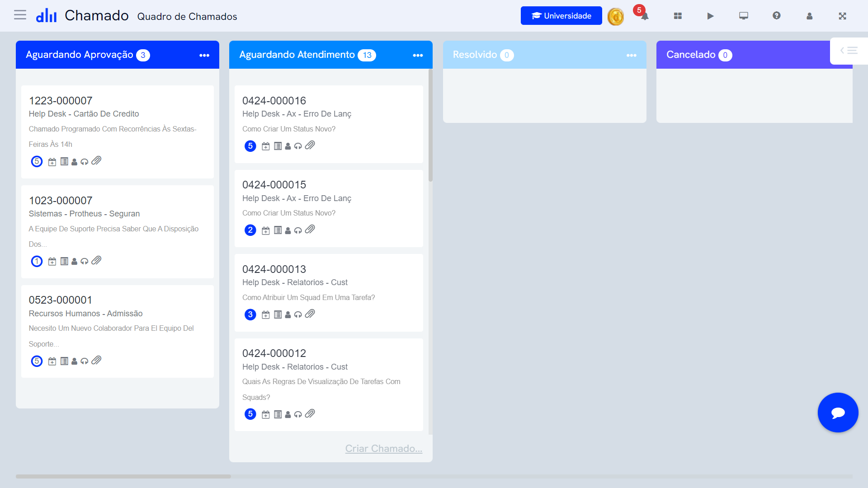
Task: Open Aguardando Aprovação column options menu
Action: pyautogui.click(x=204, y=55)
